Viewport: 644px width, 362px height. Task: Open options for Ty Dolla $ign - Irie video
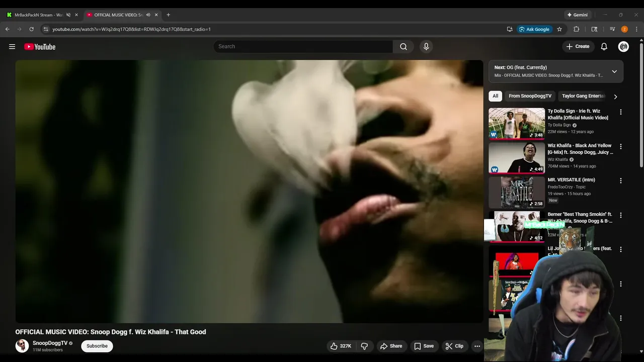[x=620, y=112]
